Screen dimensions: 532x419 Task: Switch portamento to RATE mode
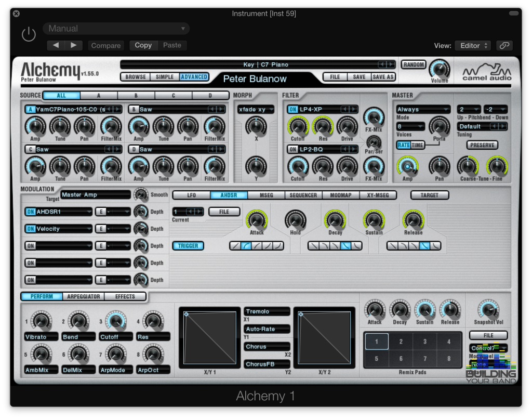point(403,145)
